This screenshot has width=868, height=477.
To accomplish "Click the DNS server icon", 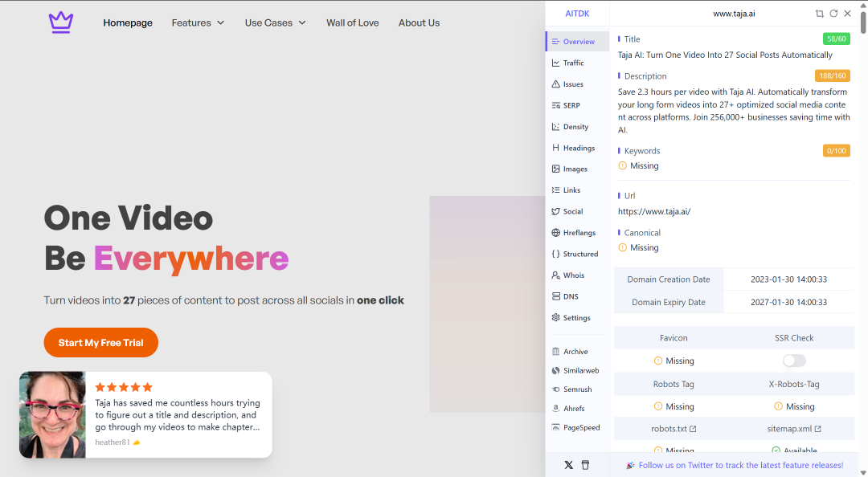I will [x=556, y=296].
